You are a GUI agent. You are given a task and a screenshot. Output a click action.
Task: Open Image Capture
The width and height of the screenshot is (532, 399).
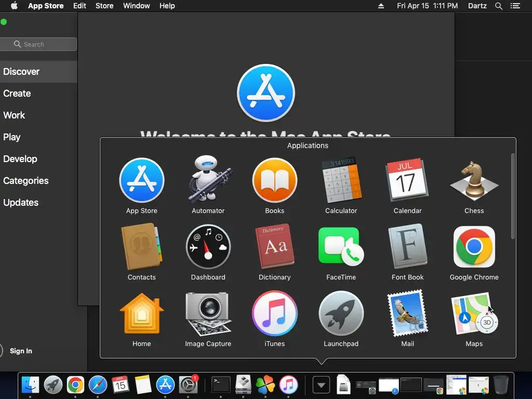coord(208,313)
